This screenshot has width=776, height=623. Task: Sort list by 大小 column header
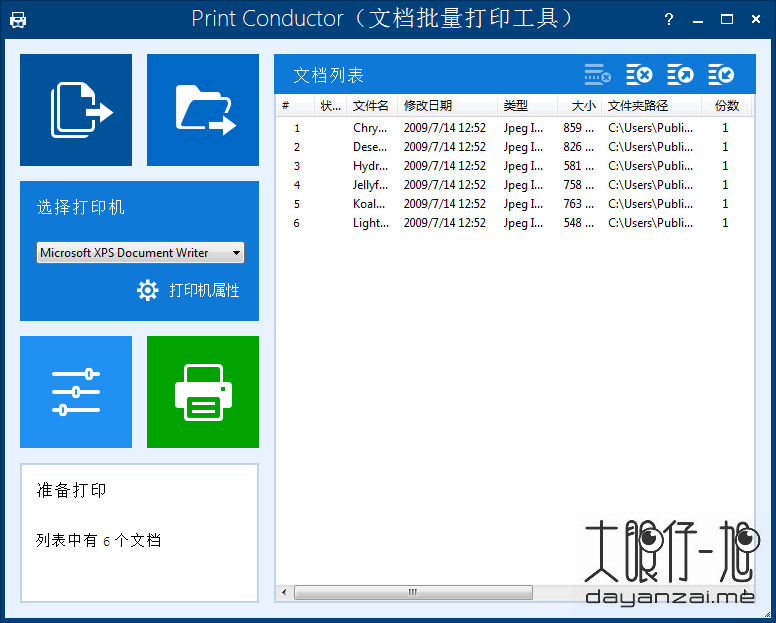580,105
